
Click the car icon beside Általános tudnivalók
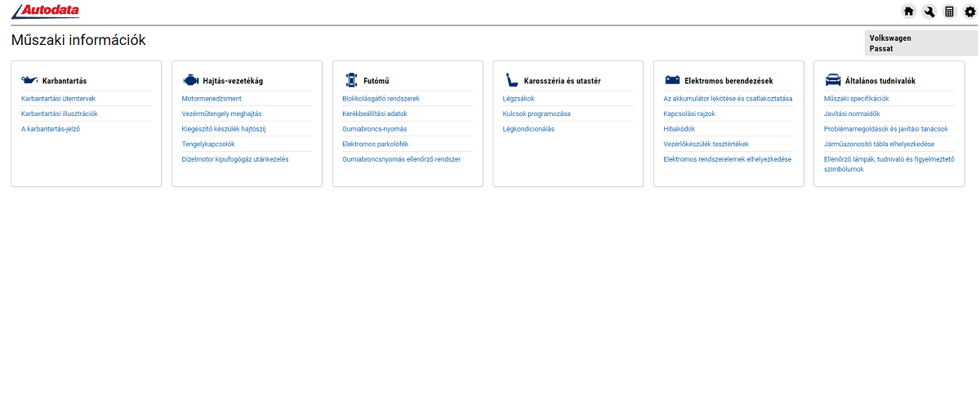click(833, 80)
